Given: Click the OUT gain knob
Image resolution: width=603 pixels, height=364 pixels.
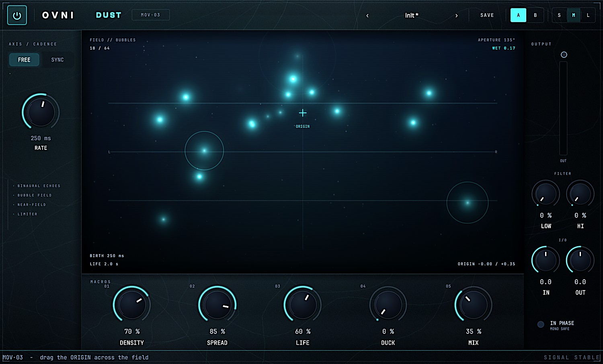Looking at the screenshot, I should tap(580, 260).
